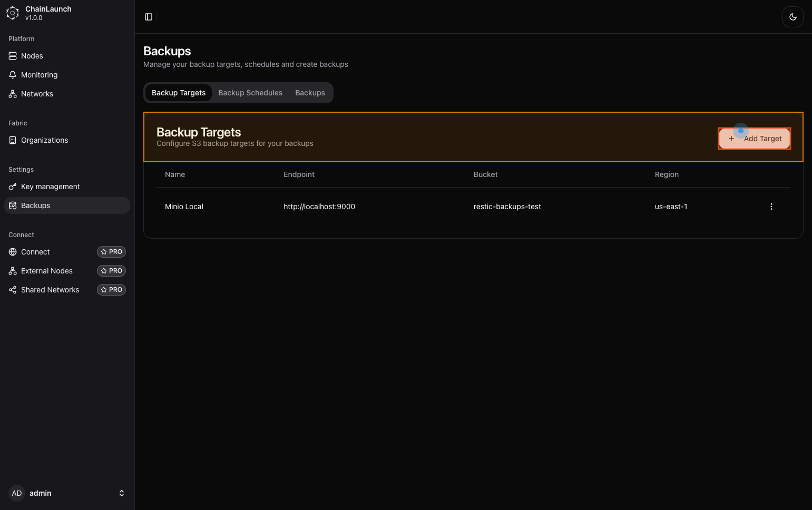The width and height of the screenshot is (812, 510).
Task: Click the Networks topology icon
Action: 13,94
